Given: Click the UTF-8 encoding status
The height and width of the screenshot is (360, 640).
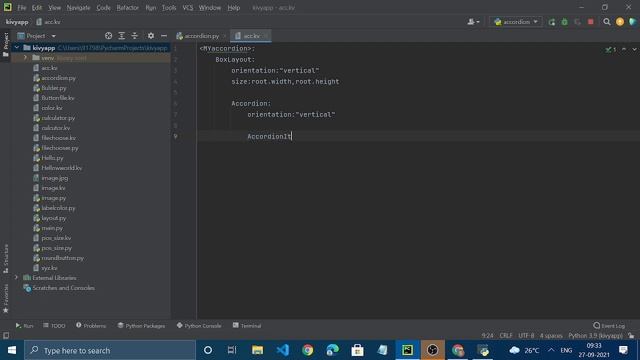Looking at the screenshot, I should (x=526, y=336).
